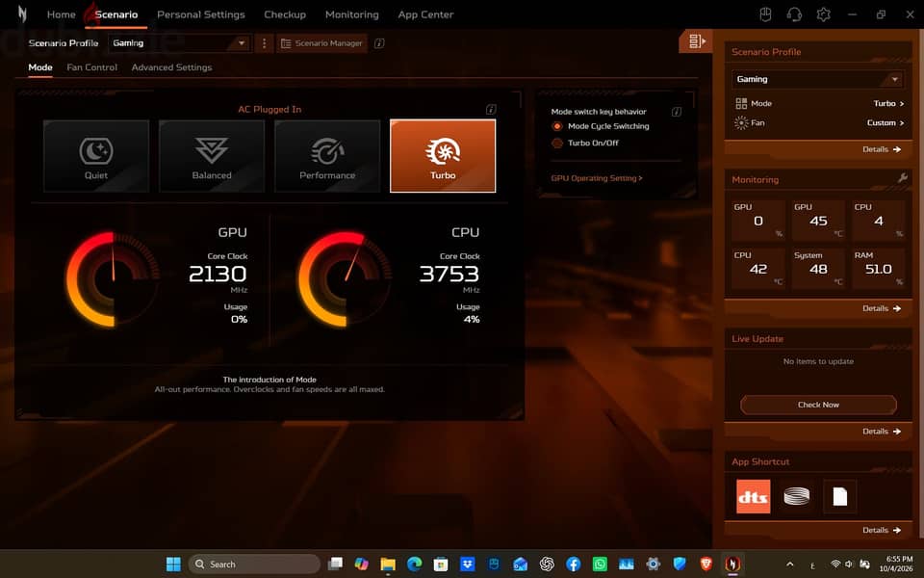
Task: Open Details under the Scenario Profile panel
Action: point(882,149)
